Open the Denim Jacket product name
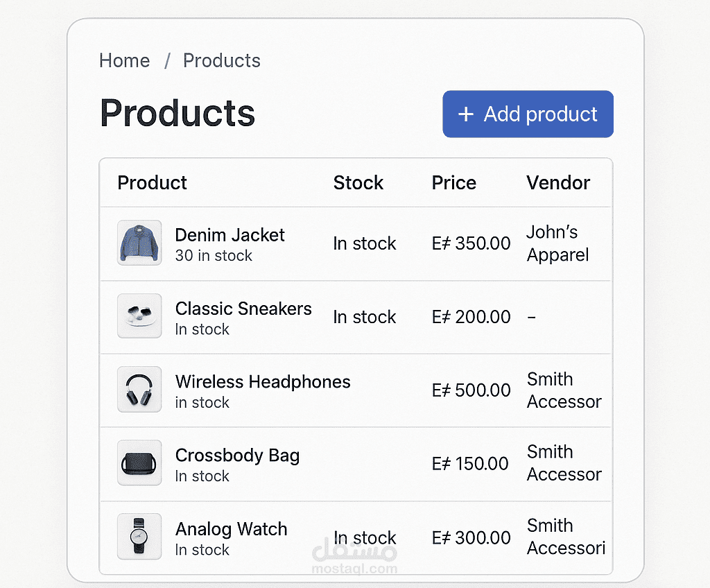This screenshot has width=710, height=588. tap(230, 235)
